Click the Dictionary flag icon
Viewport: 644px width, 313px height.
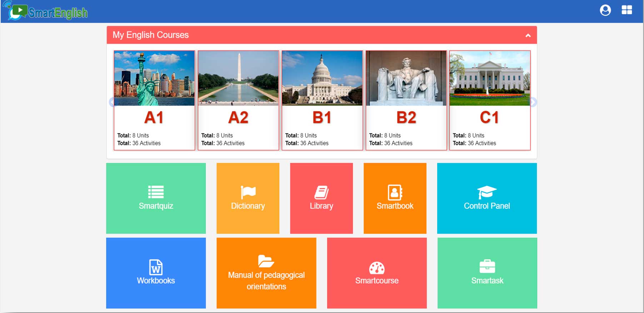(248, 192)
